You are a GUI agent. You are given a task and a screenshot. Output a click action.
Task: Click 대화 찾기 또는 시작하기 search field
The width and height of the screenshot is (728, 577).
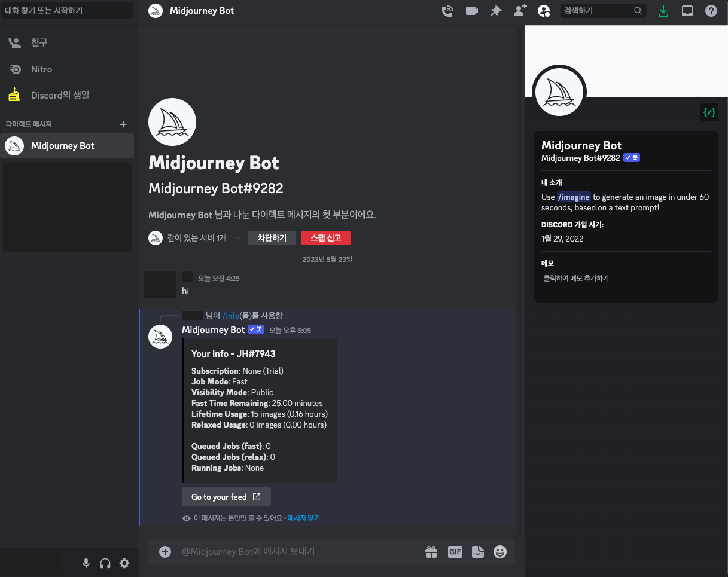click(67, 11)
